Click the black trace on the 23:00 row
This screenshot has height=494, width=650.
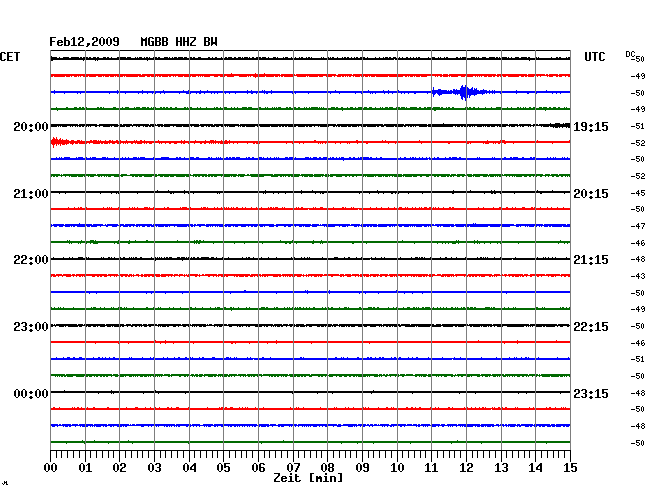(x=310, y=325)
